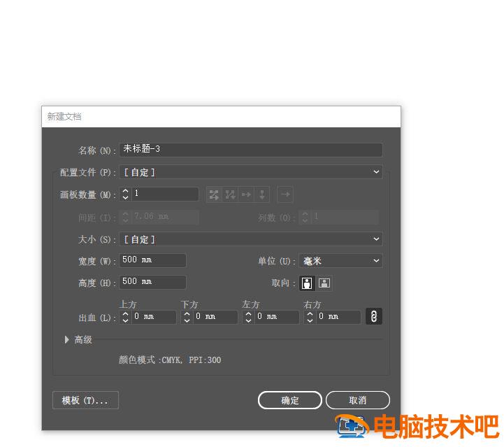Click the 新建文档 dialog title
Viewport: 504px width, 447px height.
[x=64, y=116]
